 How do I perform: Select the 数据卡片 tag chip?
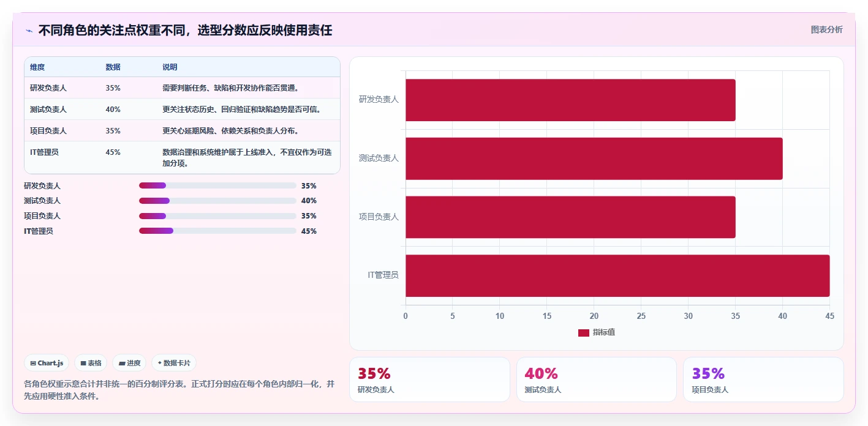click(x=174, y=363)
